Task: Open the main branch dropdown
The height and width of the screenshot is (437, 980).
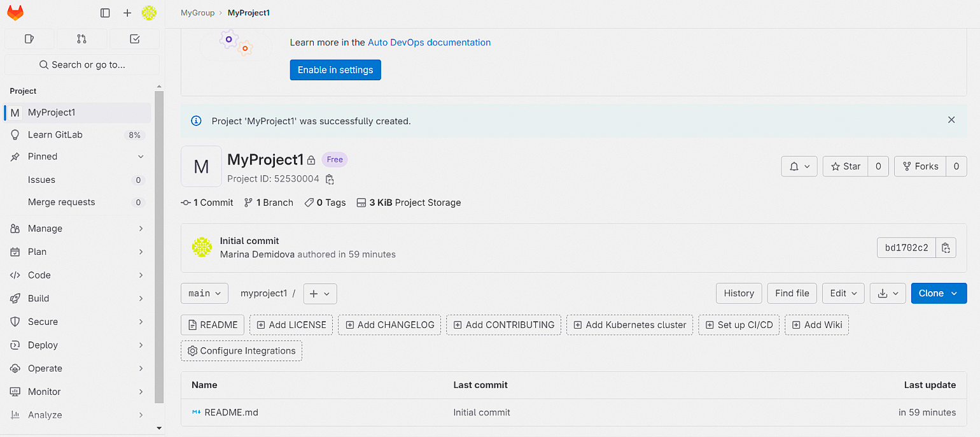Action: pos(204,293)
